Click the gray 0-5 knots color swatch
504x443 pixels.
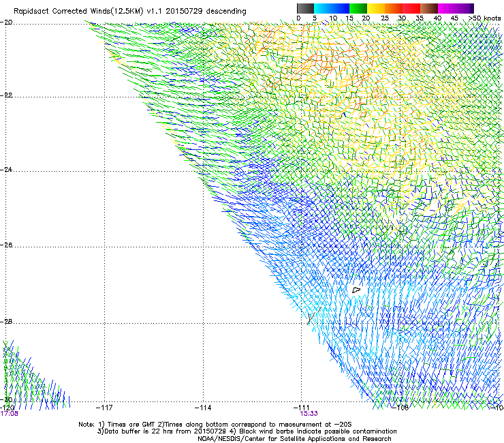(305, 8)
